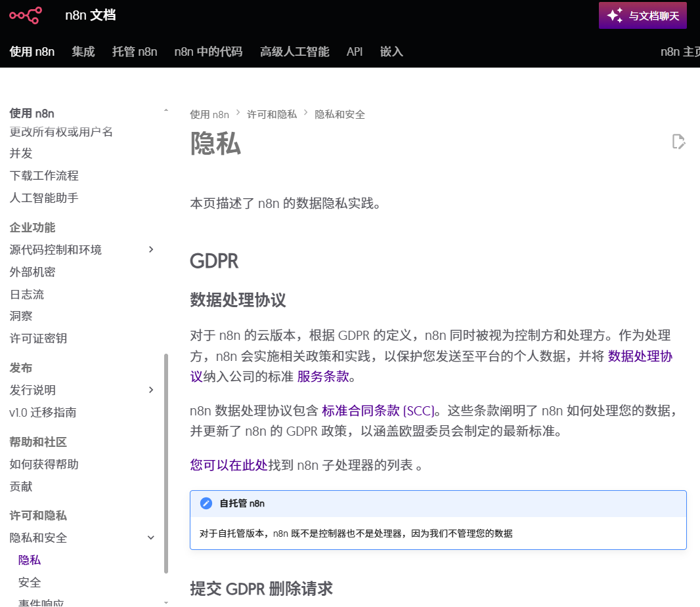The width and height of the screenshot is (700, 607).
Task: Open 服务条款 link
Action: coord(323,377)
